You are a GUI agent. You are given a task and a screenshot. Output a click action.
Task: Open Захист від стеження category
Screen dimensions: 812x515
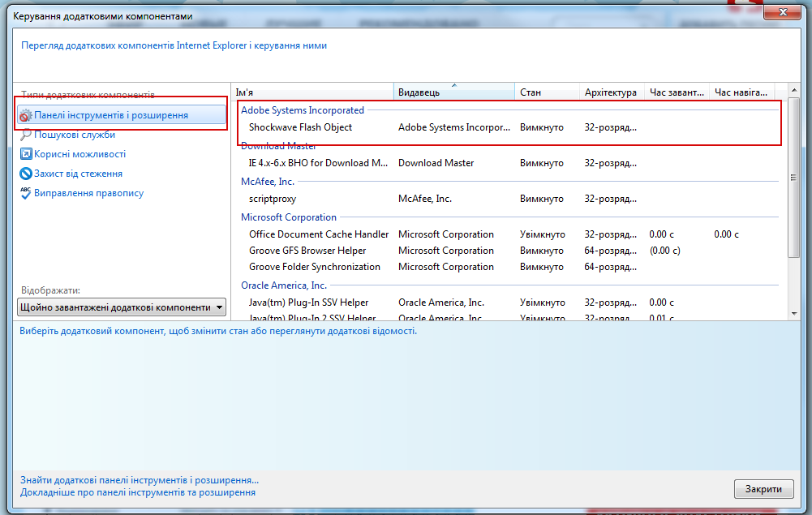[78, 174]
